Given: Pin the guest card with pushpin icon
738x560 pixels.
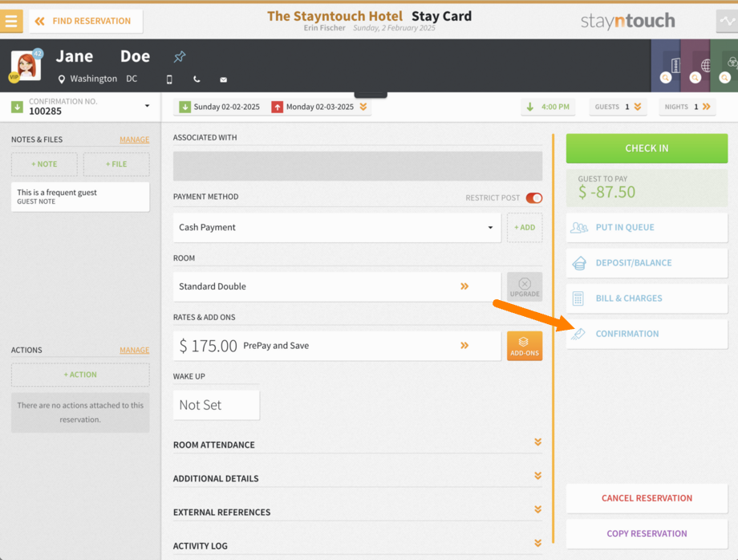Looking at the screenshot, I should click(180, 57).
